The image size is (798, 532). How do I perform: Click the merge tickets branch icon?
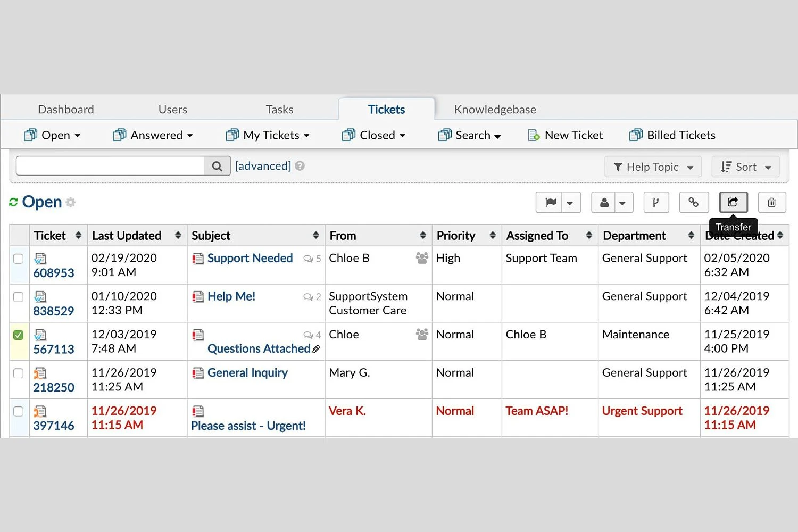coord(655,202)
